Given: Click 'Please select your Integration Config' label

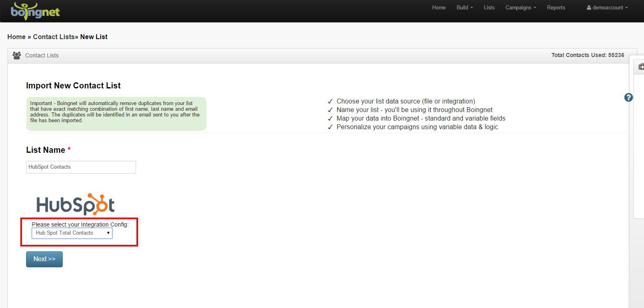Looking at the screenshot, I should point(80,224).
